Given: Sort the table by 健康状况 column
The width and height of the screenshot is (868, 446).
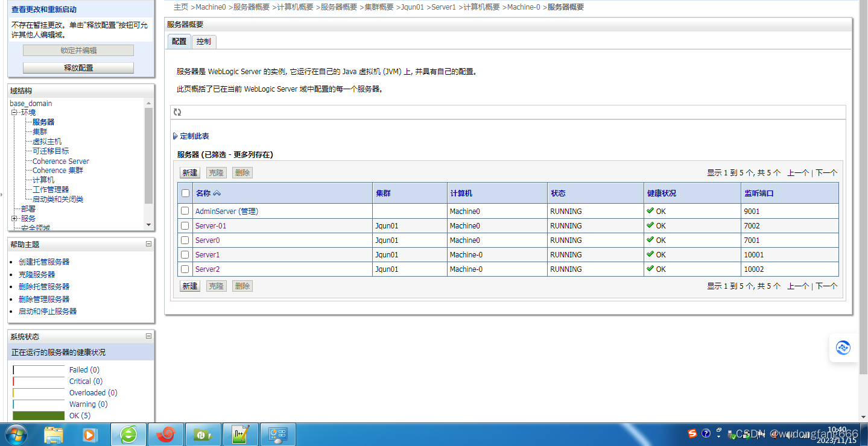Looking at the screenshot, I should 662,193.
